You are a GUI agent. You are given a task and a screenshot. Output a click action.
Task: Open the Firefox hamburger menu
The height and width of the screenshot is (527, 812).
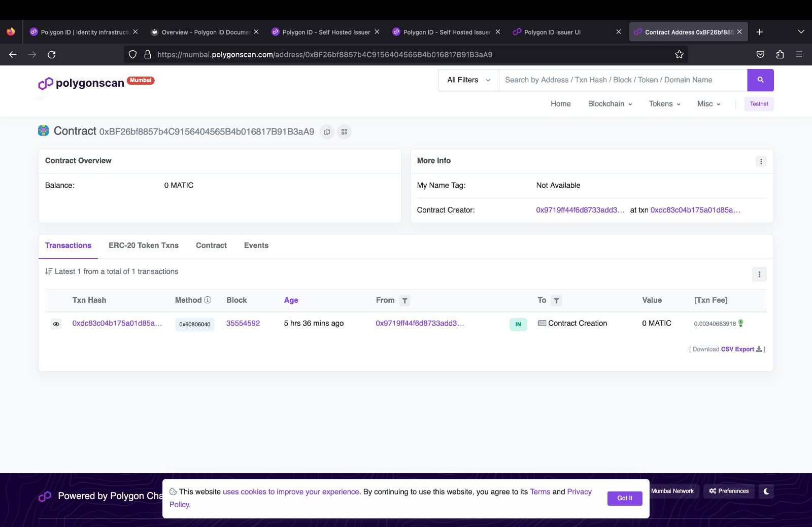click(799, 54)
